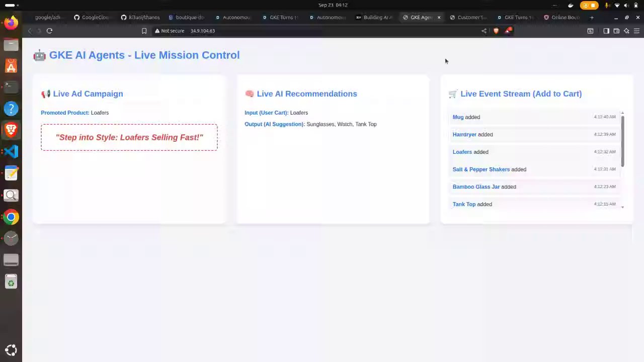
Task: Click the Bamboo Glass Jar event
Action: coord(534,187)
